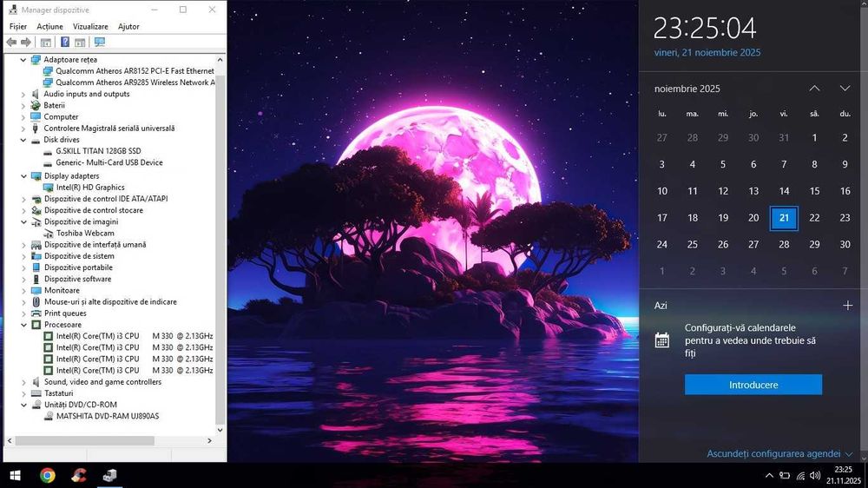Image resolution: width=868 pixels, height=488 pixels.
Task: Add event with the plus next to Azi
Action: pyautogui.click(x=847, y=305)
